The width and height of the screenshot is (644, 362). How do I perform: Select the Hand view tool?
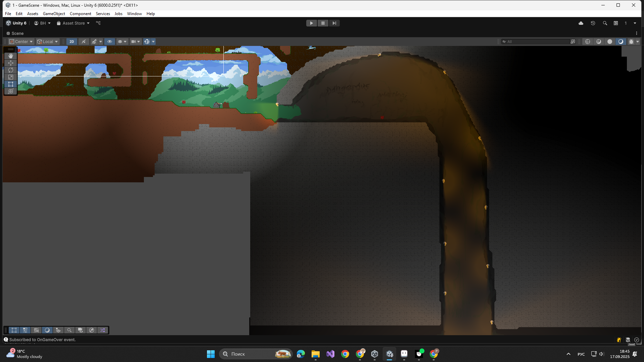11,56
